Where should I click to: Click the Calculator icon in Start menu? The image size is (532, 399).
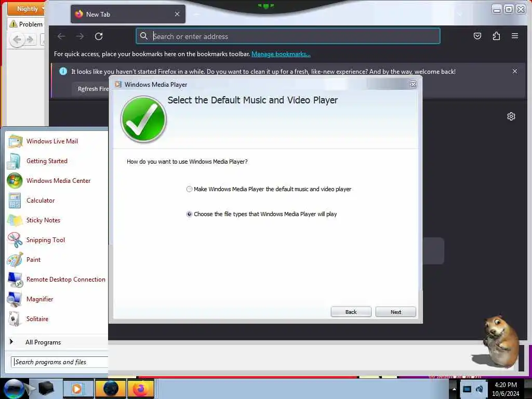point(15,201)
